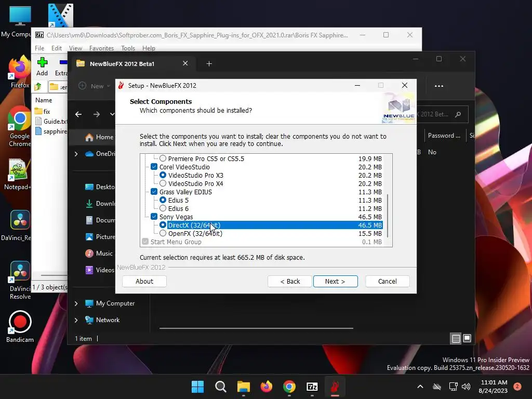Open Favorites menu in 7-Zip window
Viewport: 532px width, 399px height.
101,48
